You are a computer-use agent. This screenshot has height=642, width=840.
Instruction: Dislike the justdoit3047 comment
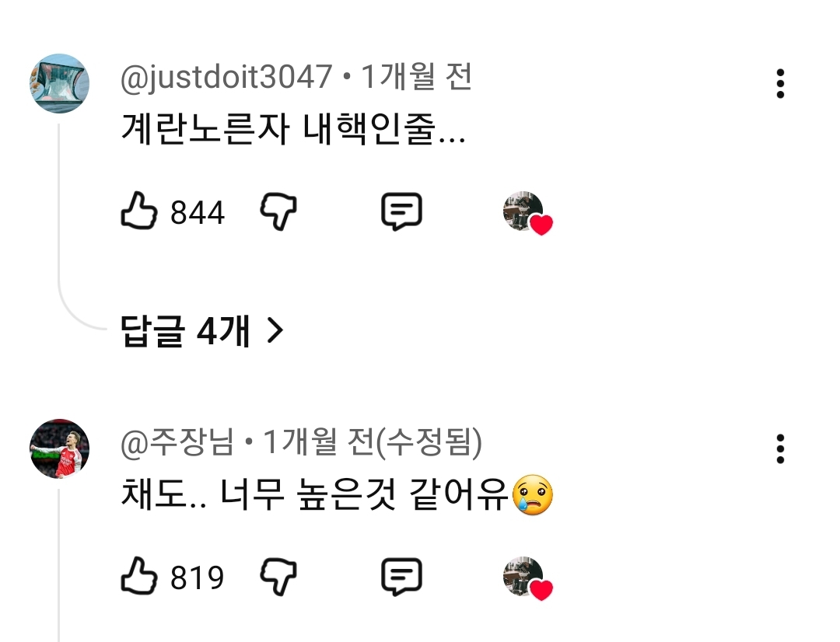pos(278,211)
